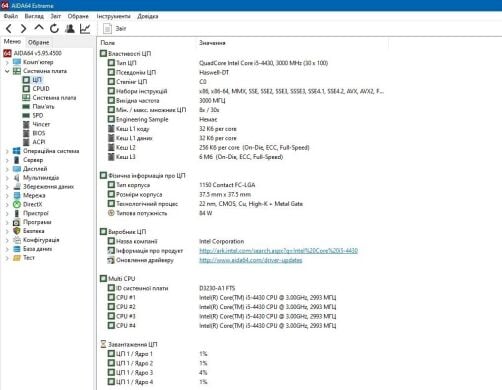This screenshot has width=502, height=390.
Task: Expand the Тест node chevron
Action: click(x=7, y=258)
